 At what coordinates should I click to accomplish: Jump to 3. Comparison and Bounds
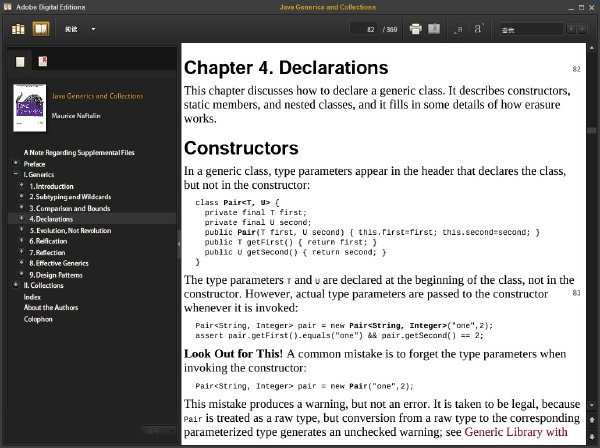[x=70, y=209]
